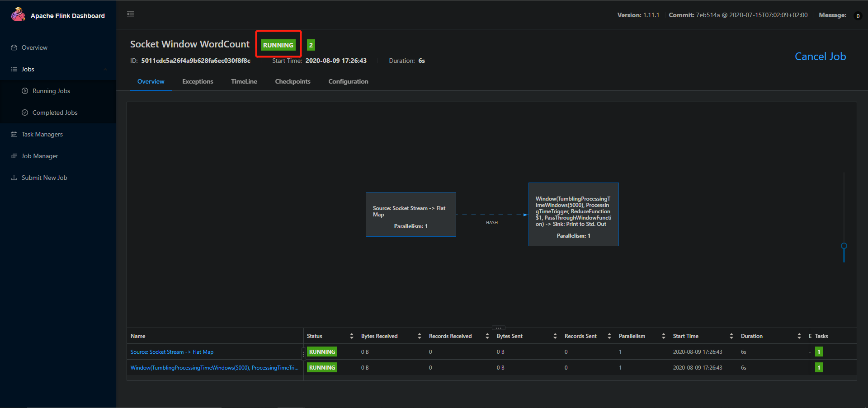
Task: Open the Overview page in the sidebar
Action: [x=34, y=47]
